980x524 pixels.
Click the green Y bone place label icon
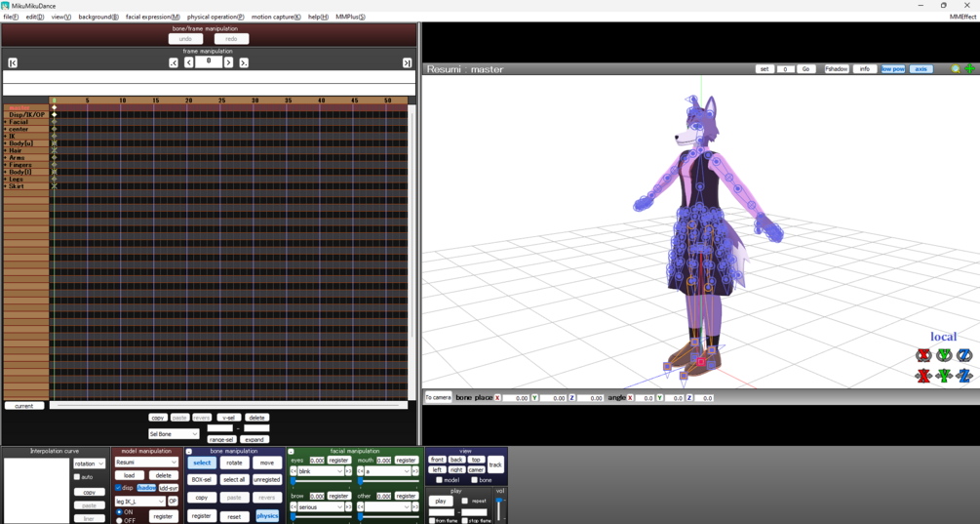[534, 398]
